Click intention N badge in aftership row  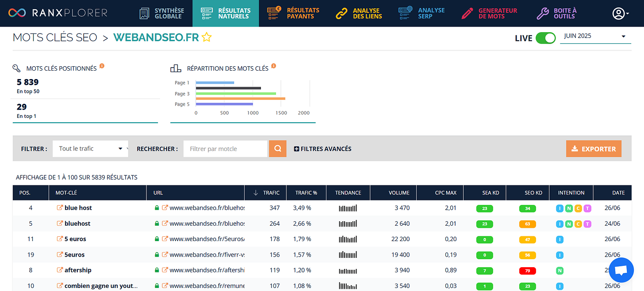pos(560,271)
